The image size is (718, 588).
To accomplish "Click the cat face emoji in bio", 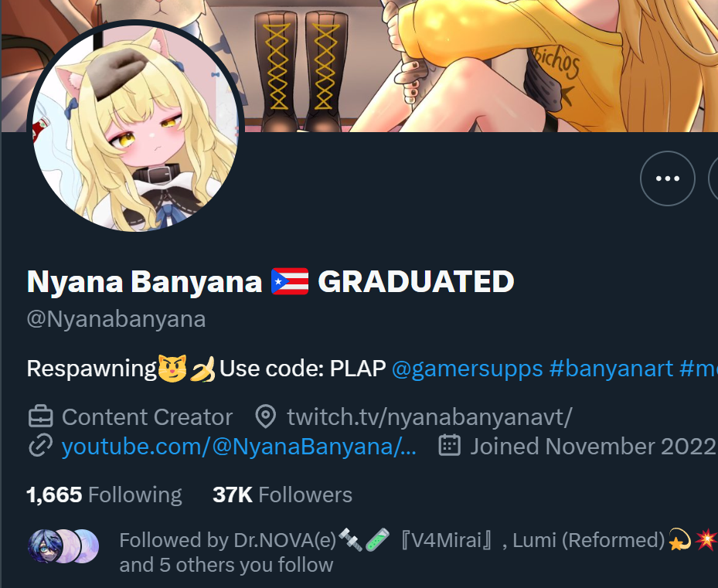I will click(x=172, y=369).
